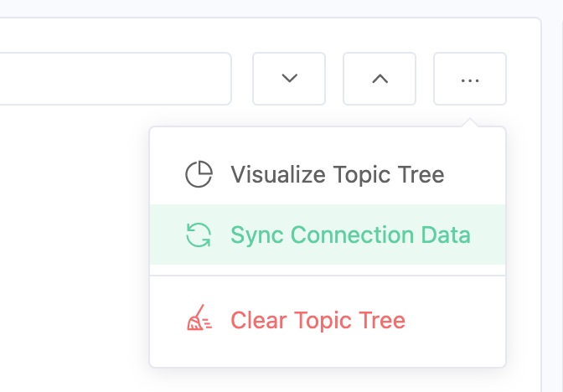Collapse all topics with the up arrow button

tap(380, 79)
